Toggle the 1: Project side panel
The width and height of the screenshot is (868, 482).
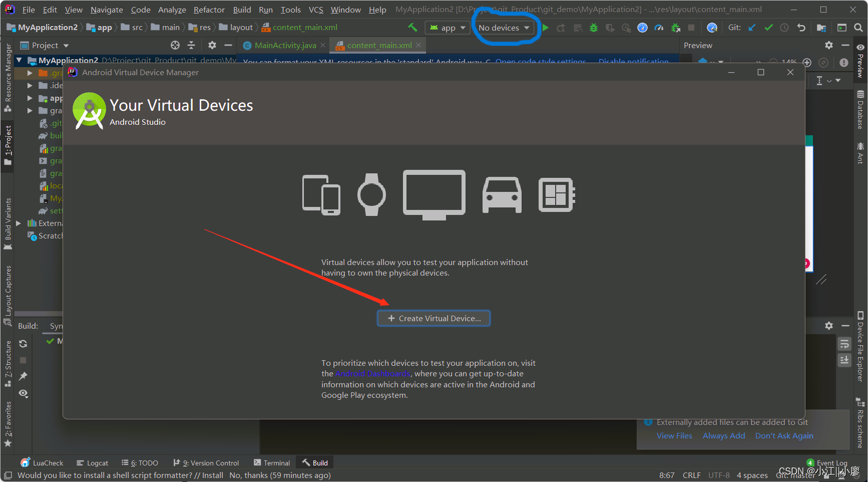[8, 145]
